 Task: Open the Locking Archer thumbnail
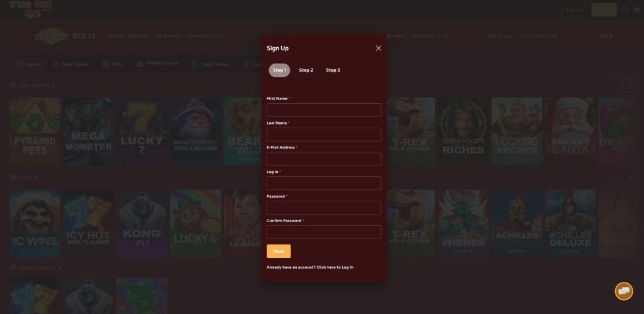coord(517,132)
